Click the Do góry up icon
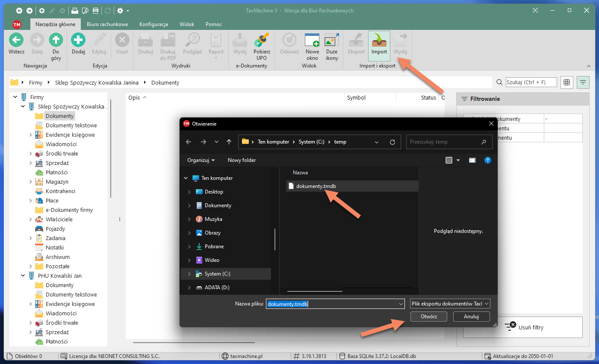 click(x=56, y=41)
